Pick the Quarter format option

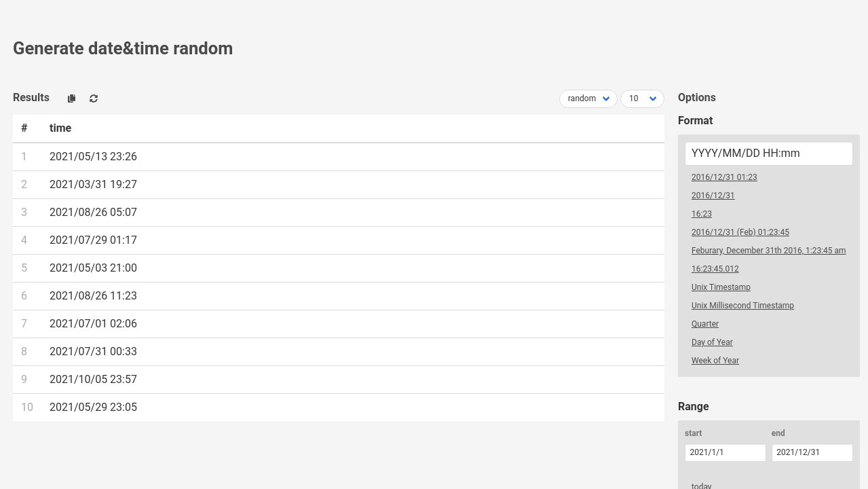click(705, 324)
